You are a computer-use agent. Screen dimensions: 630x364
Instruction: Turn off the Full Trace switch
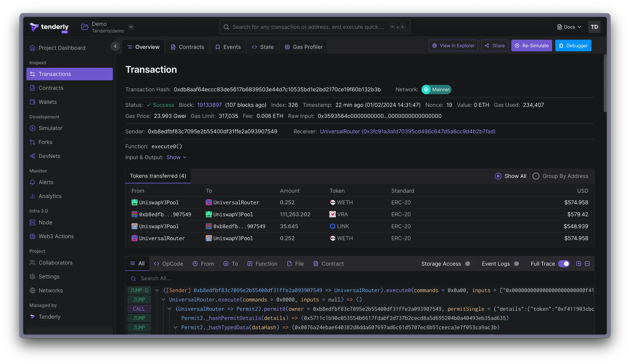tap(564, 264)
